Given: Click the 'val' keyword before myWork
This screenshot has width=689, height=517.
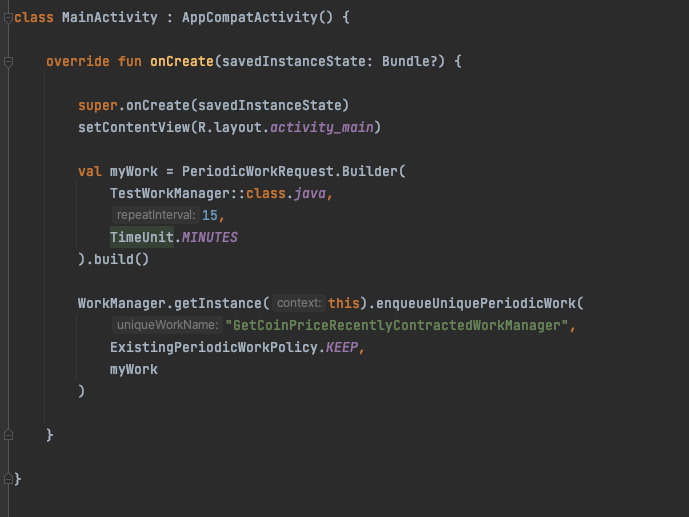Looking at the screenshot, I should (90, 171).
